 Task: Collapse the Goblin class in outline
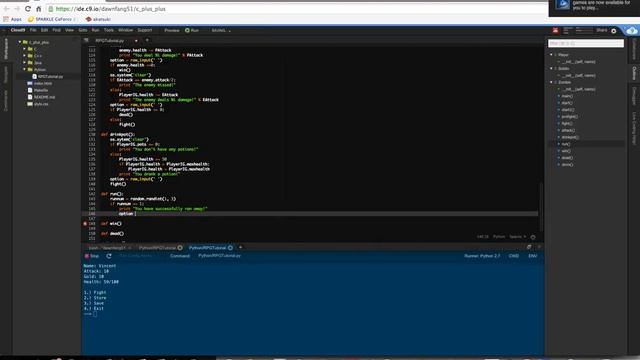(x=551, y=69)
